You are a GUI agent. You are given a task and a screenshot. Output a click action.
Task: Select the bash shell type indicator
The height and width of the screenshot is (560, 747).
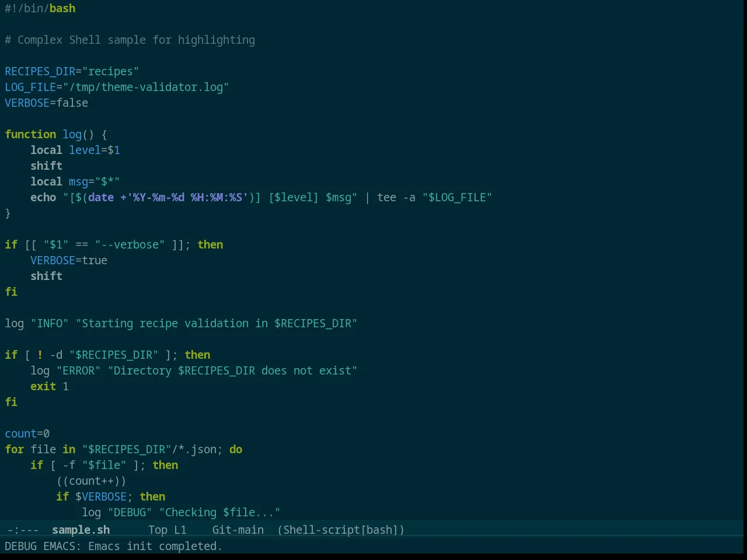[x=379, y=530]
